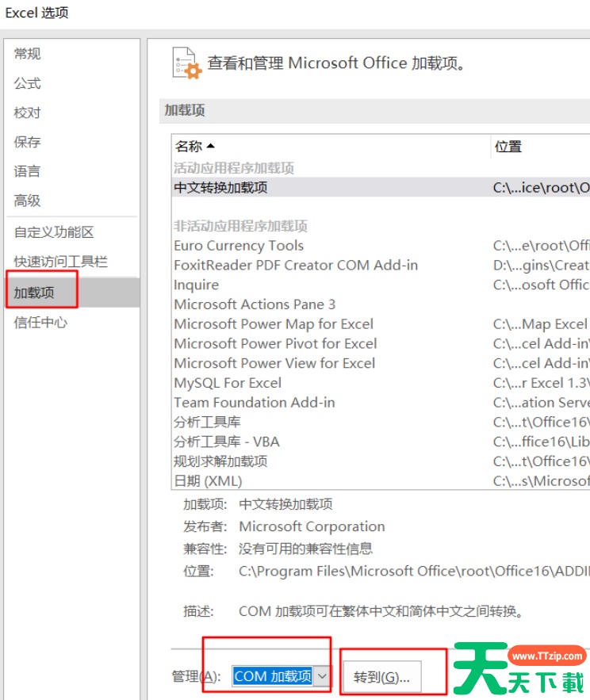The image size is (590, 700).
Task: Select Microsoft Power View for Excel
Action: (381, 363)
